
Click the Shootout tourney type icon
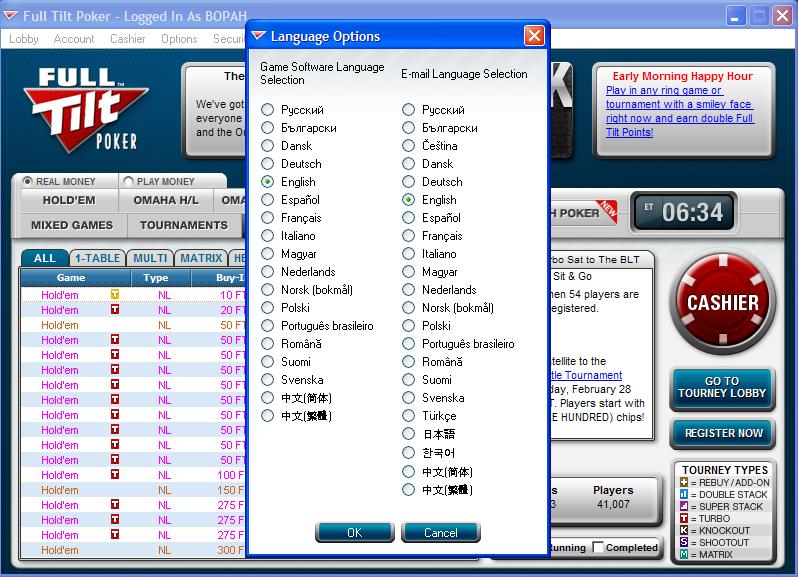point(684,542)
